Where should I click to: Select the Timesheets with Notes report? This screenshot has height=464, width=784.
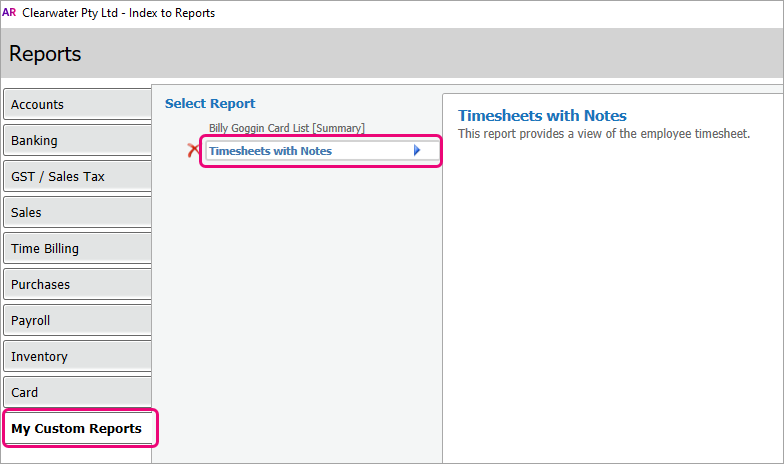coord(322,150)
